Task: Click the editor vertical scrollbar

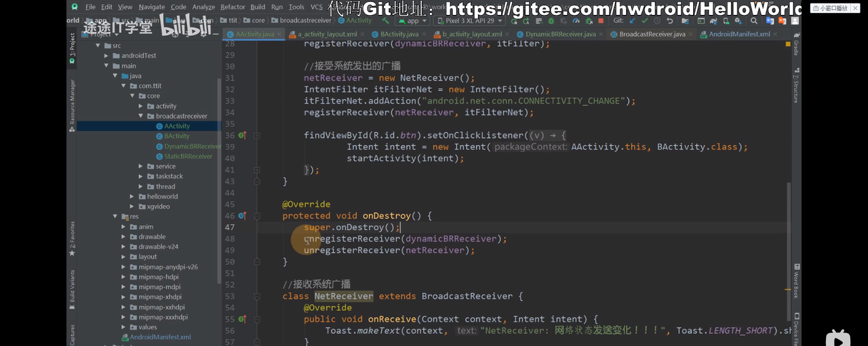Action: (788, 250)
